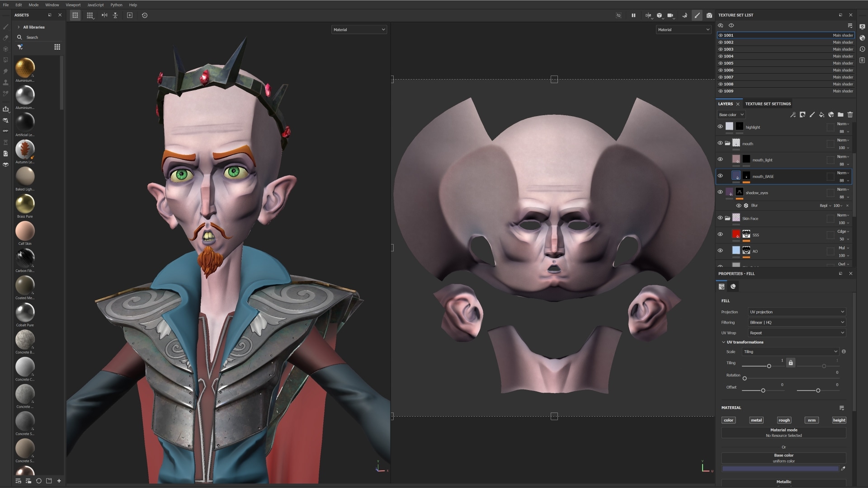Viewport: 868px width, 488px height.
Task: Click the Rotation slider handle
Action: [x=745, y=378]
